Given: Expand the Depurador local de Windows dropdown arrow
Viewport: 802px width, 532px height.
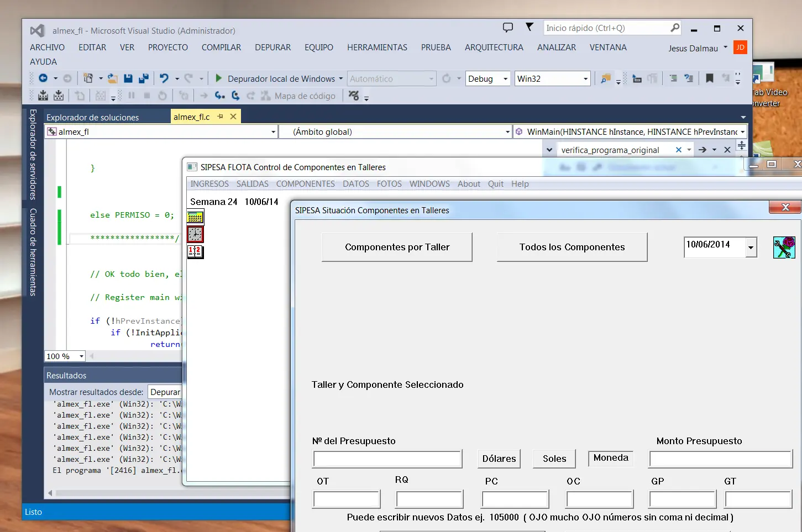Looking at the screenshot, I should click(x=341, y=78).
